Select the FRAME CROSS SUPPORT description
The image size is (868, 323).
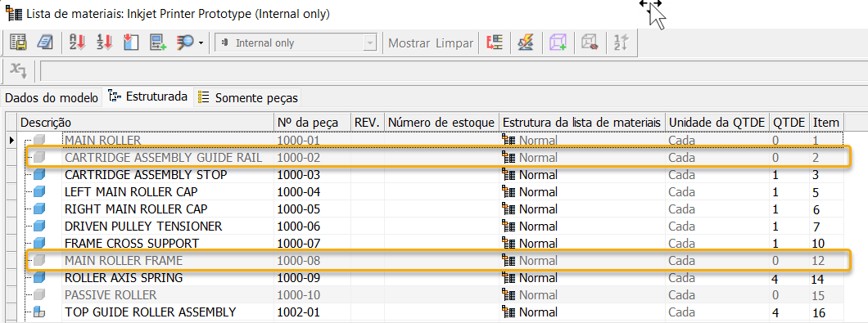coord(132,244)
